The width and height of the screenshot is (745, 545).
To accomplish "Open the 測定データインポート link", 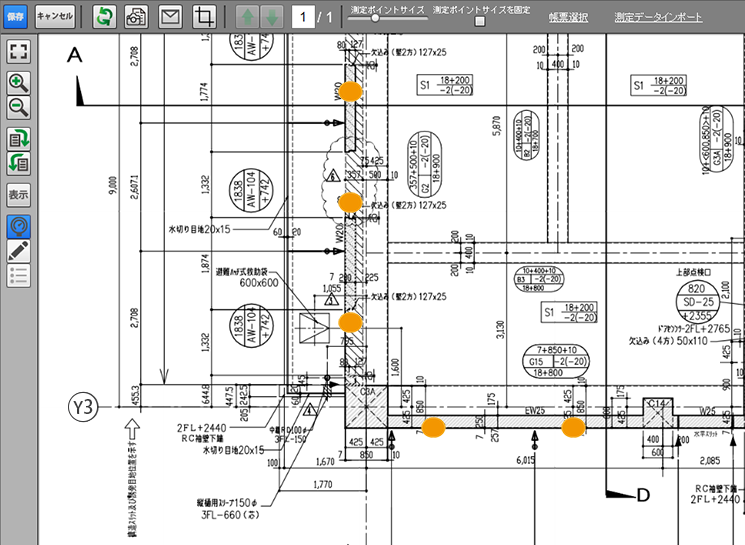I will pos(658,18).
